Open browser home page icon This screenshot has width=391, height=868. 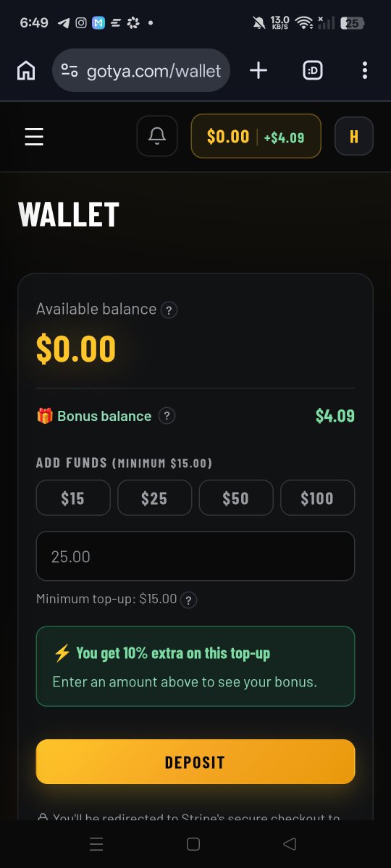pyautogui.click(x=26, y=70)
